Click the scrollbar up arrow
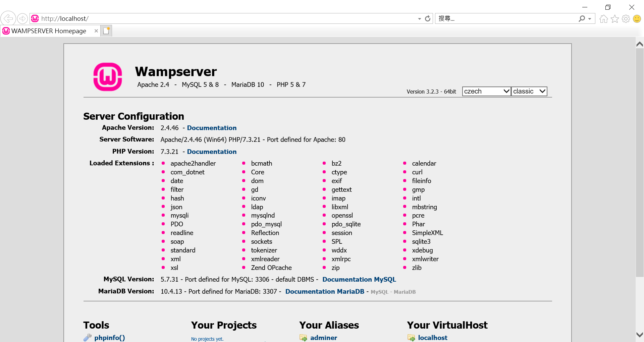This screenshot has height=342, width=644. pyautogui.click(x=640, y=44)
